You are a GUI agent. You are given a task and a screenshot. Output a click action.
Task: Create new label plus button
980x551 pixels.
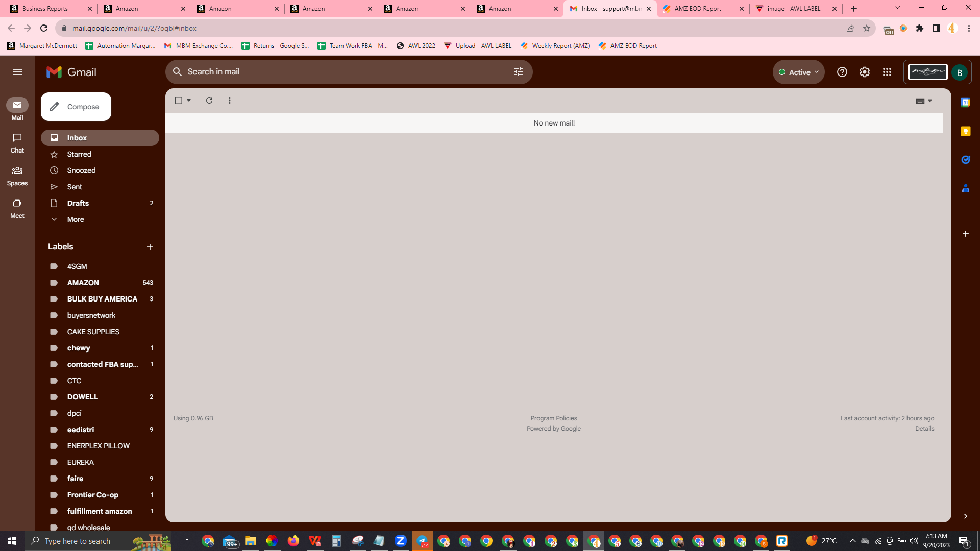point(150,247)
